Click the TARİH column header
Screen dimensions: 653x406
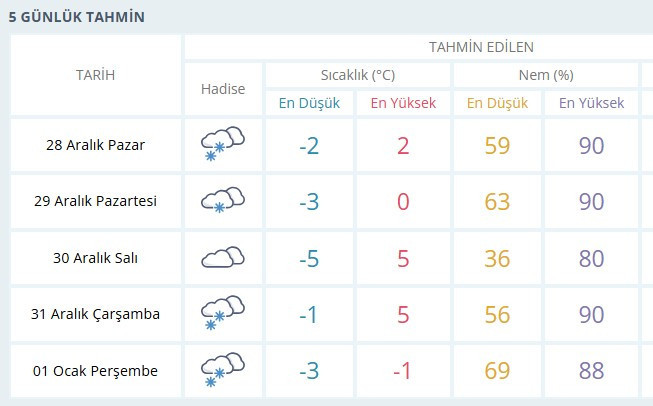pos(96,75)
